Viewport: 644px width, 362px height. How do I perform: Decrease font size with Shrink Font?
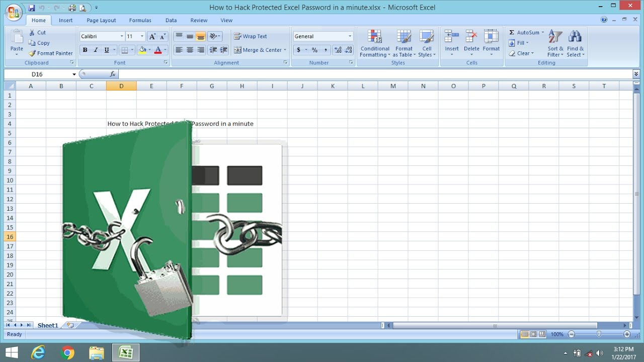[x=163, y=36]
